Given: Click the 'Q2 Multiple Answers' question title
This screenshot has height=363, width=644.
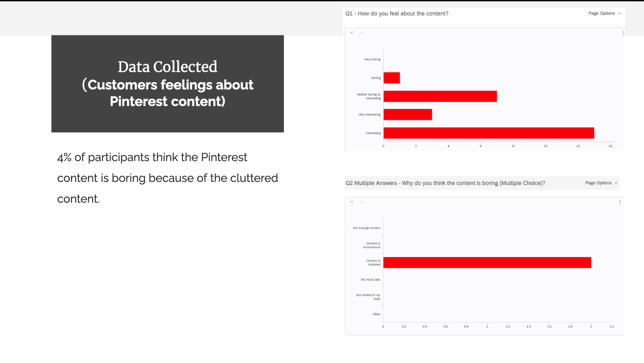Looking at the screenshot, I should 445,183.
